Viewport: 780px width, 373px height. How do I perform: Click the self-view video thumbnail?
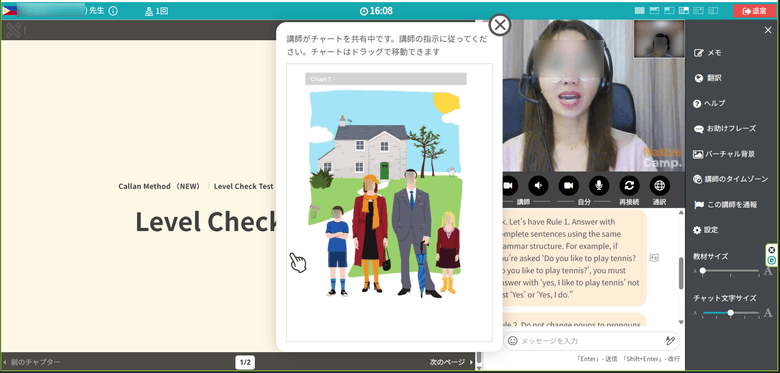pyautogui.click(x=659, y=38)
